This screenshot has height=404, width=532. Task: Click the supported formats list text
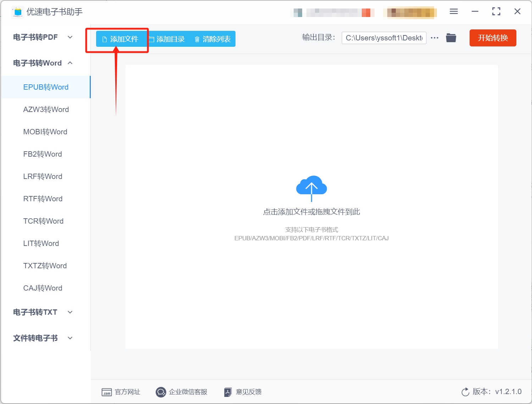(311, 238)
